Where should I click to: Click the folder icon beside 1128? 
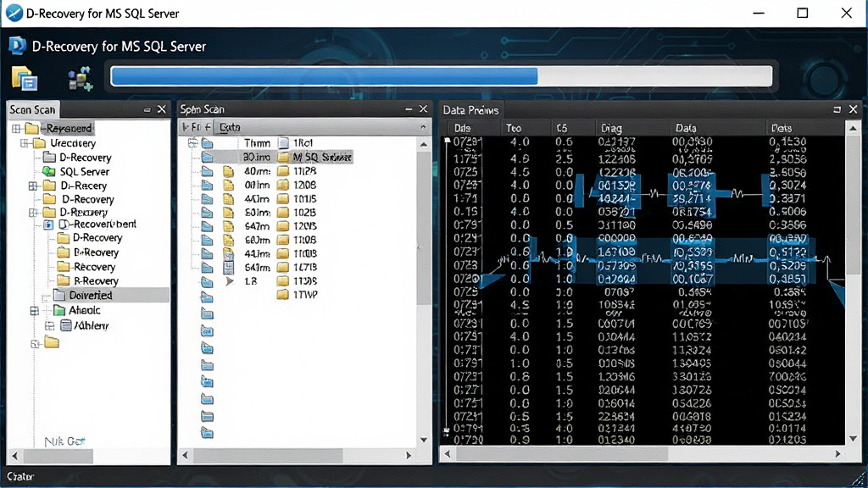pos(283,171)
